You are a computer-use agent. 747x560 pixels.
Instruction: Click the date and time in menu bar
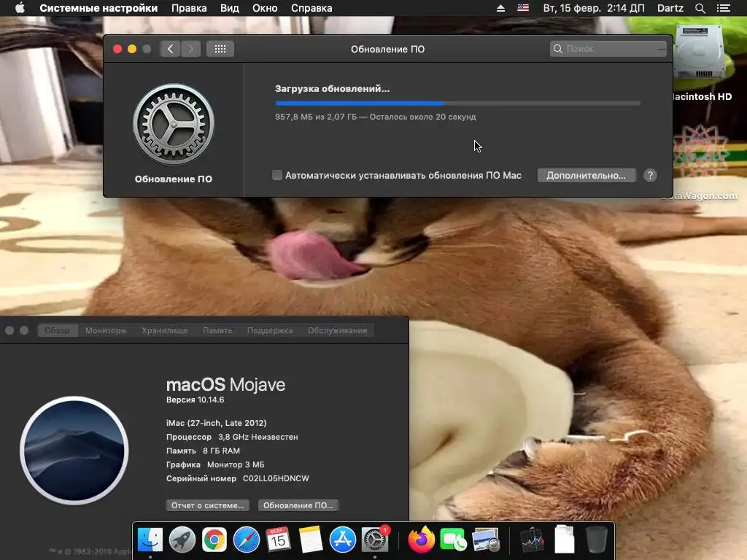[x=594, y=8]
